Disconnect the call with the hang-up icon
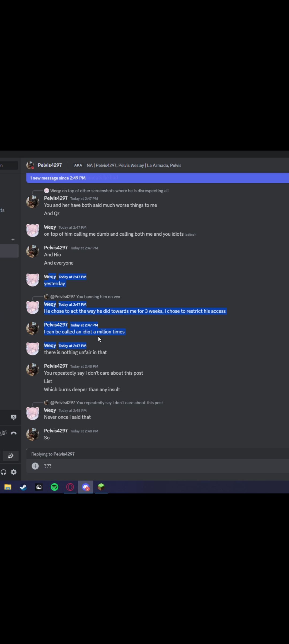Viewport: 289px width, 644px height. pos(14,433)
